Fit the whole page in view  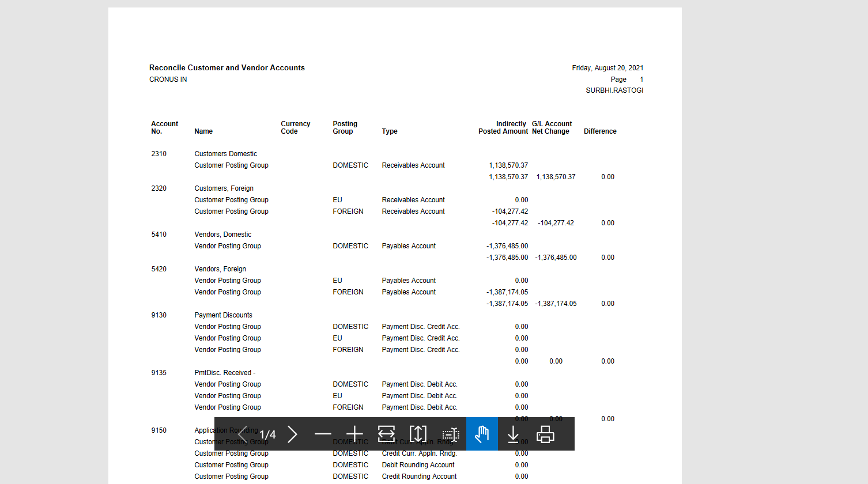tap(418, 434)
